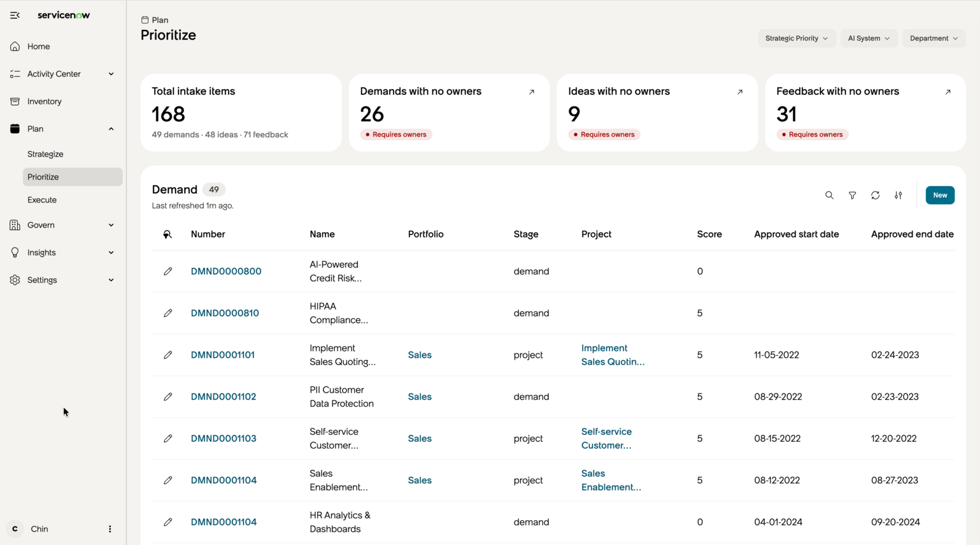Open Demands with no owners arrow link
This screenshot has width=980, height=545.
coord(532,92)
